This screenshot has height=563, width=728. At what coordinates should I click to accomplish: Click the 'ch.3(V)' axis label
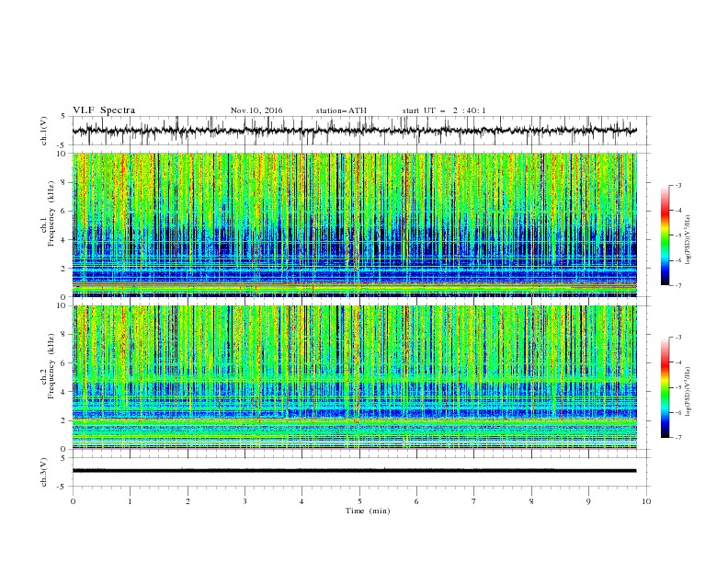[x=44, y=472]
